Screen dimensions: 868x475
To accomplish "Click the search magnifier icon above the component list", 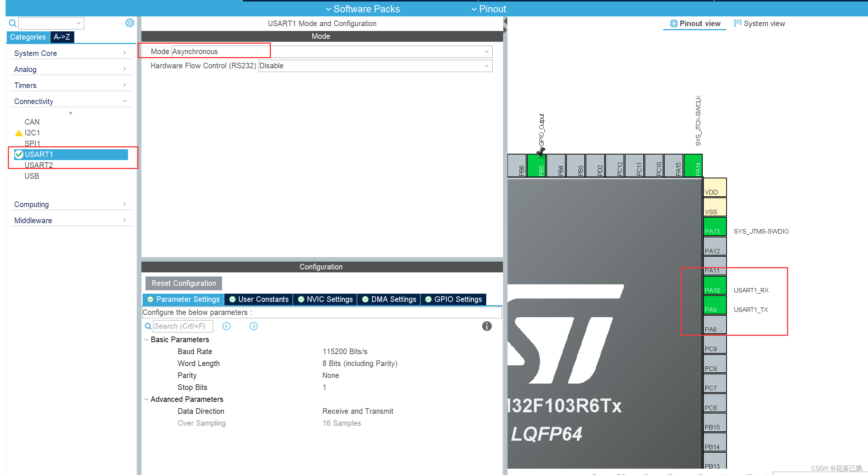I will coord(12,23).
